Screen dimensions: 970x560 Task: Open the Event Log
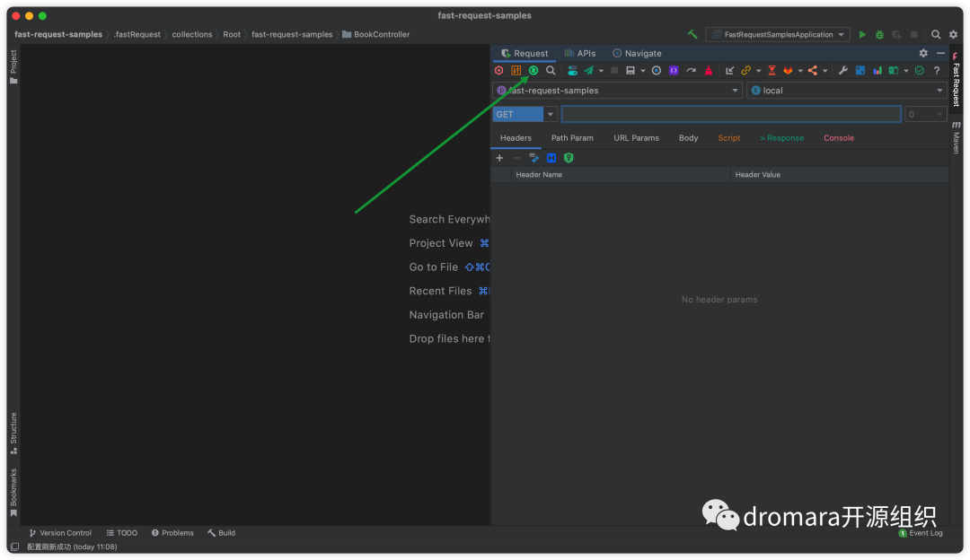coord(921,533)
